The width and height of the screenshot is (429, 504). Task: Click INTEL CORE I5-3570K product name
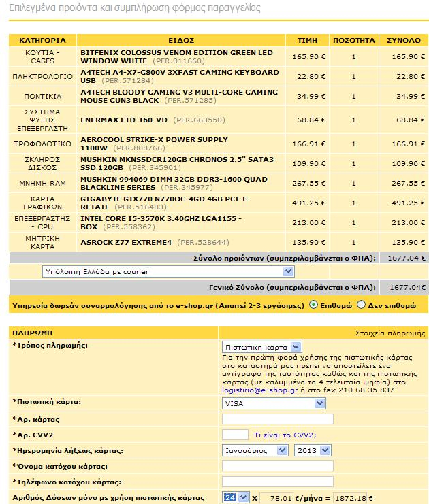(161, 222)
